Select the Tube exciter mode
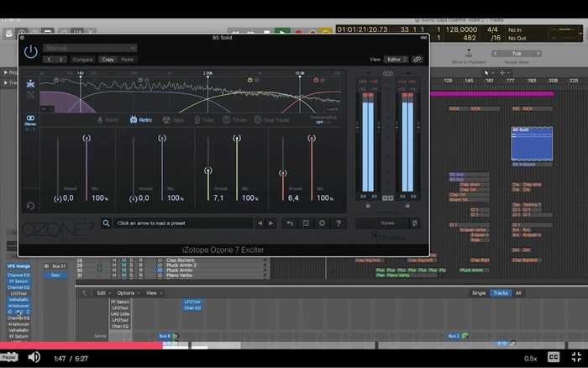The width and height of the screenshot is (588, 368). (204, 120)
